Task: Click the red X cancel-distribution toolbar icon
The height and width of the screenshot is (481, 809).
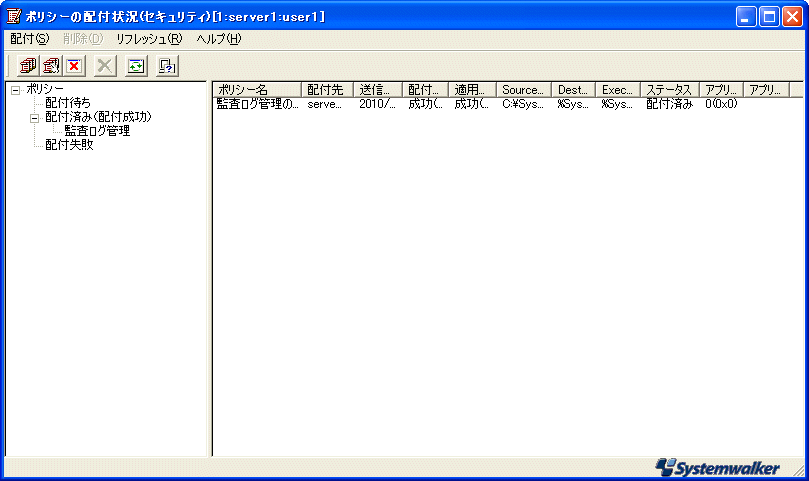Action: coord(74,66)
